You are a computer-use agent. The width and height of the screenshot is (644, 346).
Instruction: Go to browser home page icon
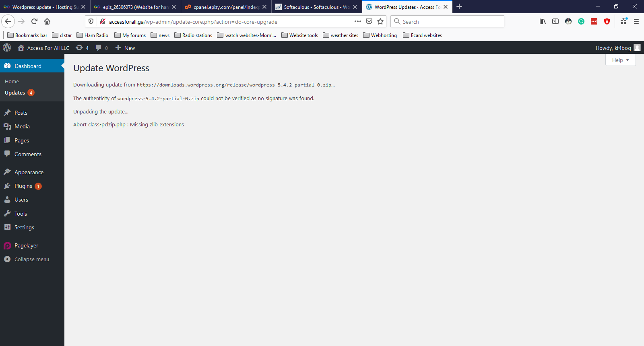(47, 22)
